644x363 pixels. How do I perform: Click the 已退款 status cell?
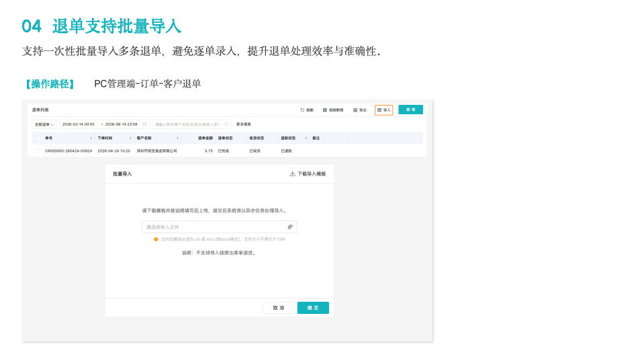click(x=287, y=151)
